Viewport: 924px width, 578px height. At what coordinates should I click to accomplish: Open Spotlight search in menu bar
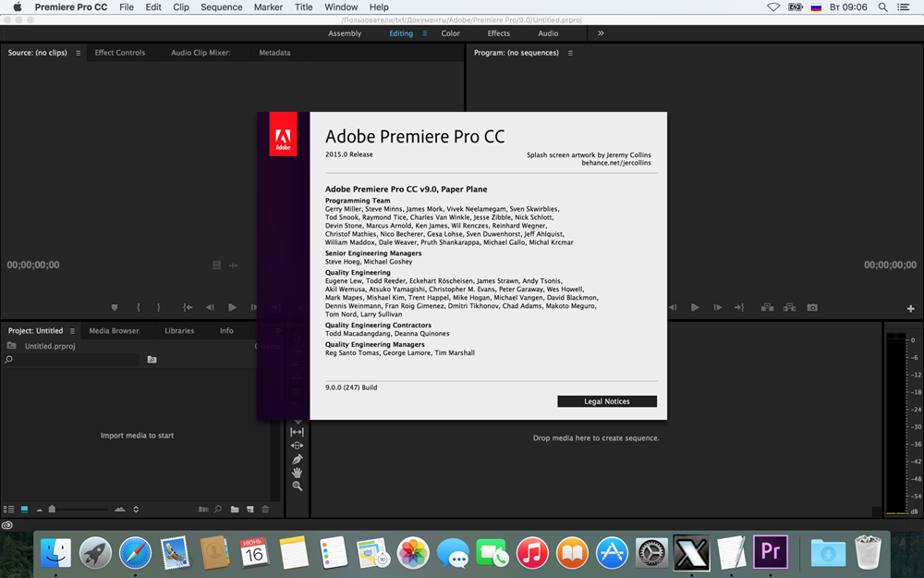coord(882,7)
